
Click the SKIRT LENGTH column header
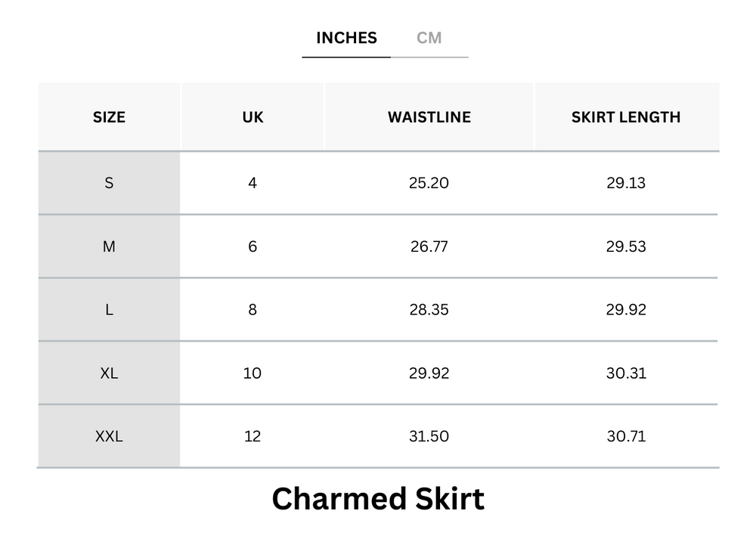point(627,116)
